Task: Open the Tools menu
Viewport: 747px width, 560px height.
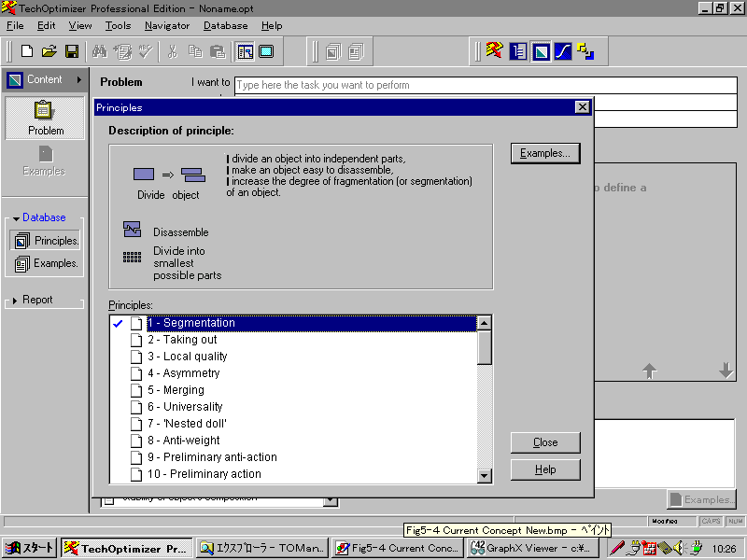Action: point(118,26)
